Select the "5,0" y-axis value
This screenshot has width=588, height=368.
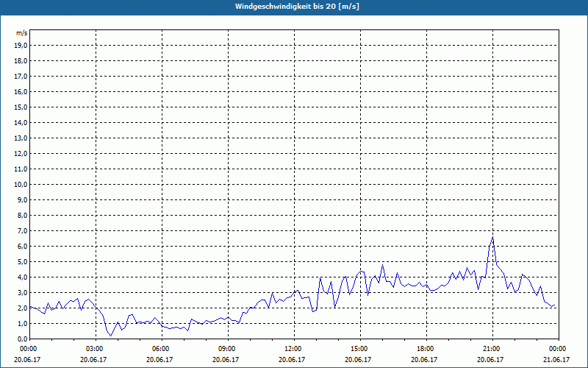(x=22, y=262)
